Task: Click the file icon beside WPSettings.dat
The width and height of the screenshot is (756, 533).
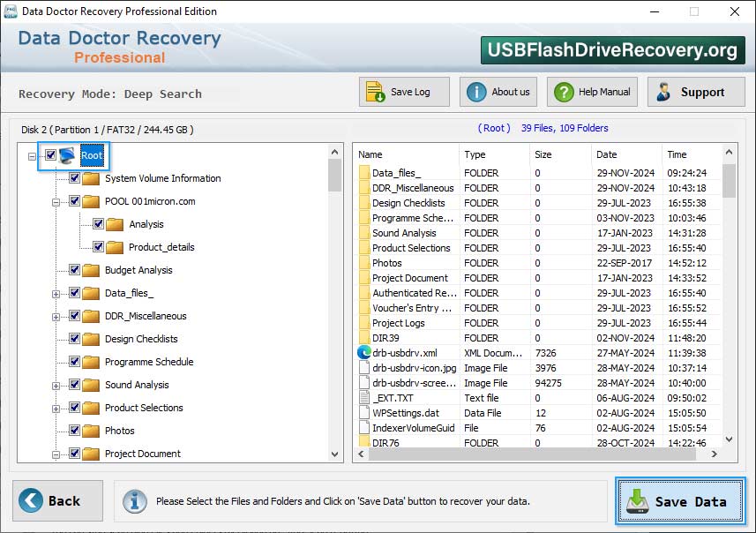Action: coord(364,412)
